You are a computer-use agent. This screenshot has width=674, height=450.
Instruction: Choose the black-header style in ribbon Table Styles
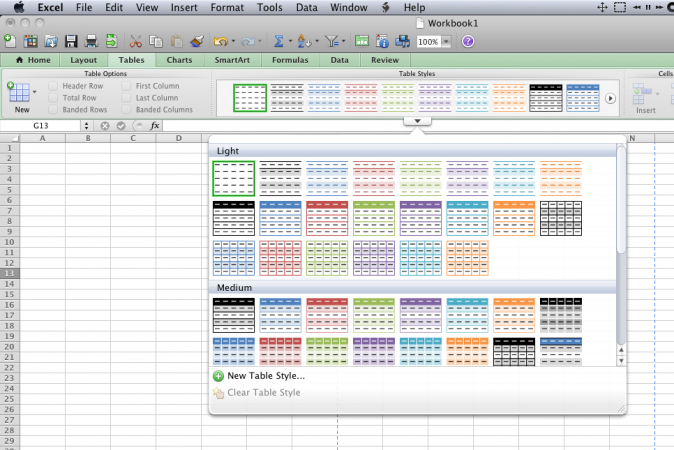click(x=546, y=98)
